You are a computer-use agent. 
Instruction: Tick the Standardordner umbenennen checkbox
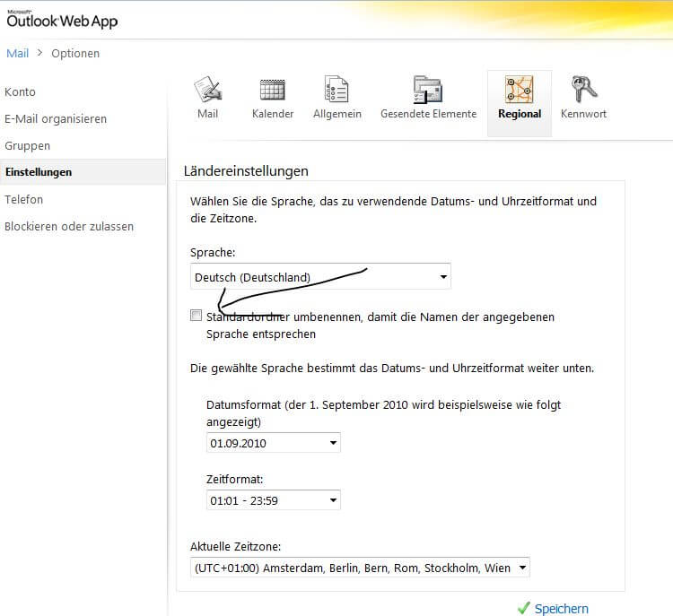[x=197, y=316]
